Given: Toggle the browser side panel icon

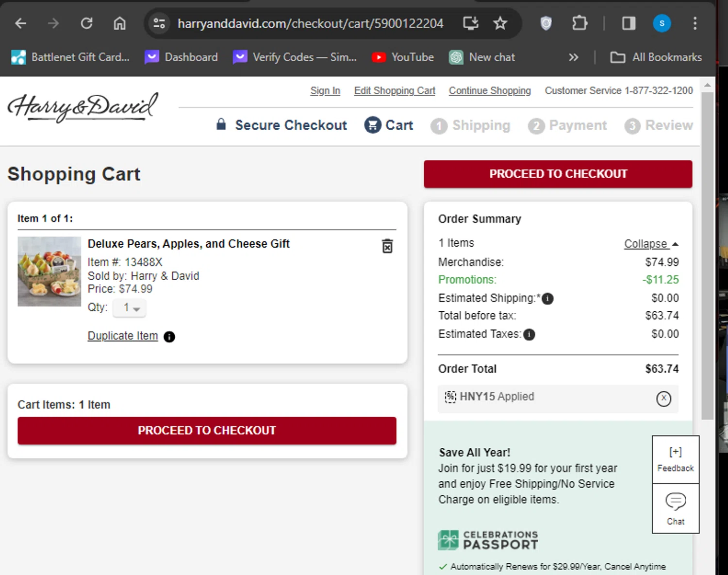Looking at the screenshot, I should click(x=629, y=23).
